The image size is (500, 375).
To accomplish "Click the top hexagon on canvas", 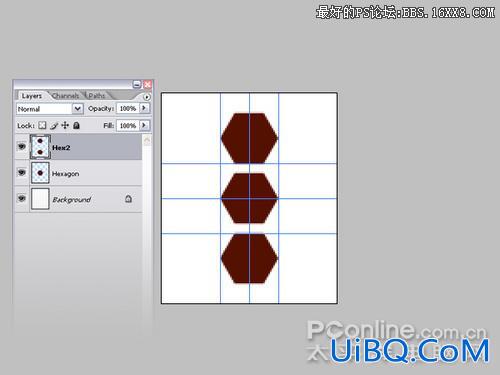I will tap(249, 138).
